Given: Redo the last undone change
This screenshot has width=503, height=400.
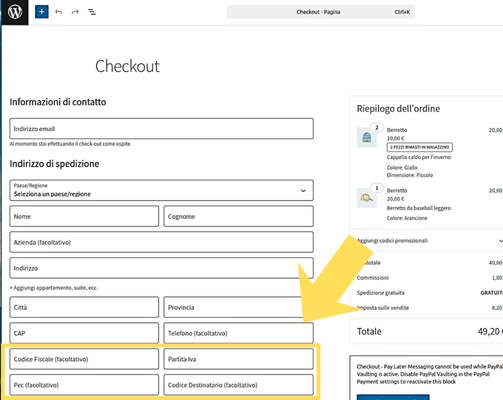Looking at the screenshot, I should point(75,12).
